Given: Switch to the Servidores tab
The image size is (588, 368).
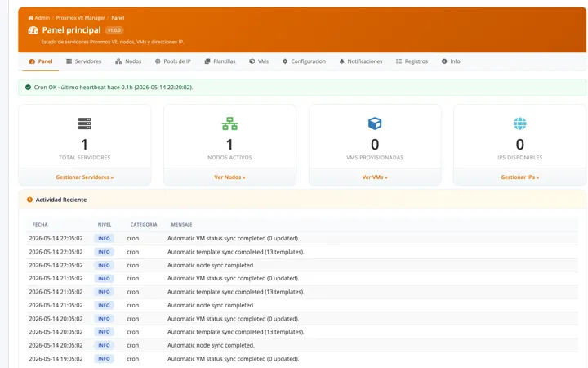Looking at the screenshot, I should [x=83, y=61].
